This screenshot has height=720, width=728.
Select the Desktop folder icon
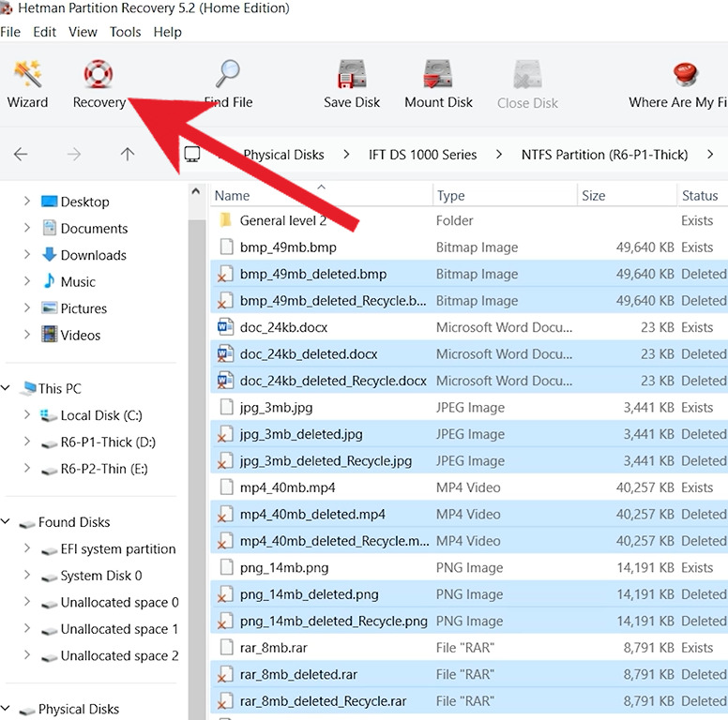[49, 202]
